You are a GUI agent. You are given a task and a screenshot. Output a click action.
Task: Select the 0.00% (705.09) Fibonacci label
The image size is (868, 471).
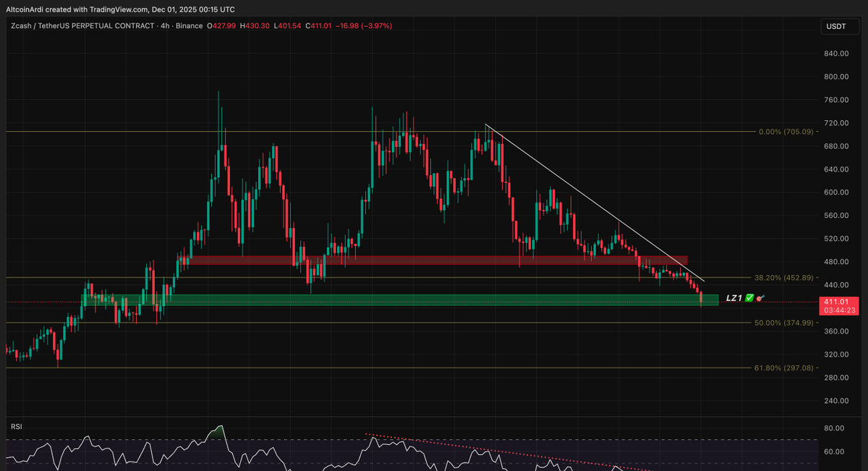coord(786,132)
